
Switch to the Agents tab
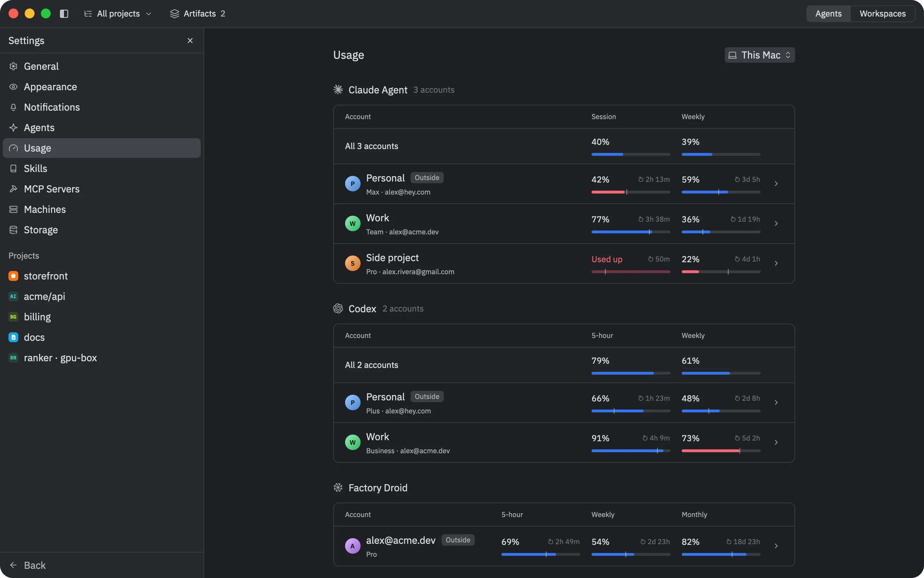(x=828, y=14)
